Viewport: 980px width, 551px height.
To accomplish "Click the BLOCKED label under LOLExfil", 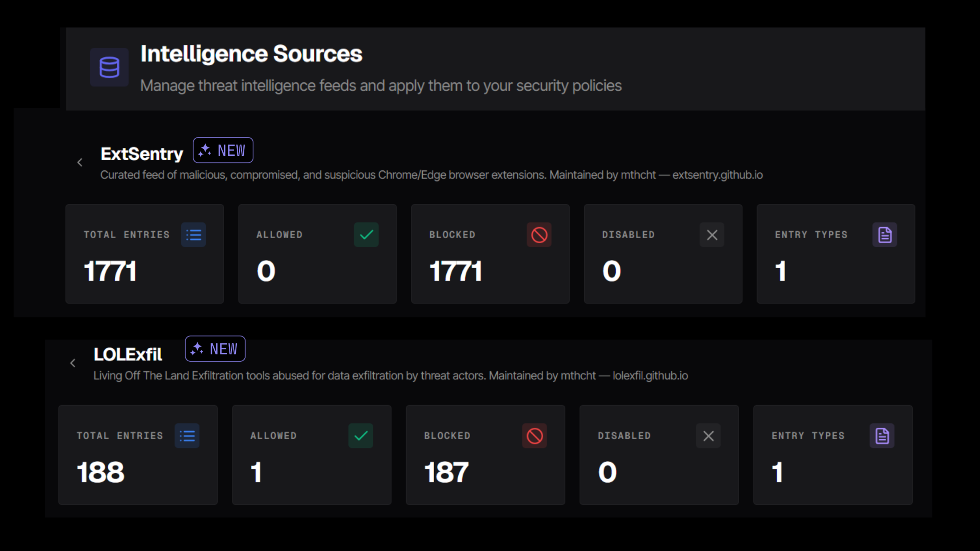I will (447, 435).
